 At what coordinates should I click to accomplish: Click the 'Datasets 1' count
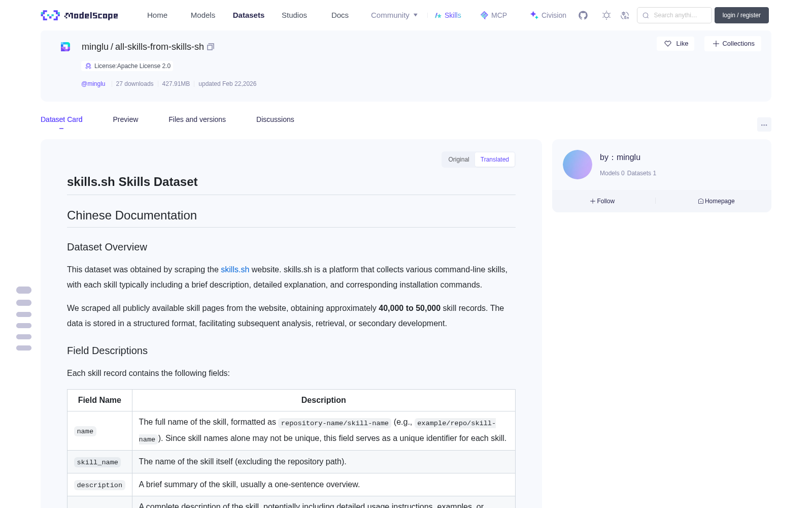641,173
